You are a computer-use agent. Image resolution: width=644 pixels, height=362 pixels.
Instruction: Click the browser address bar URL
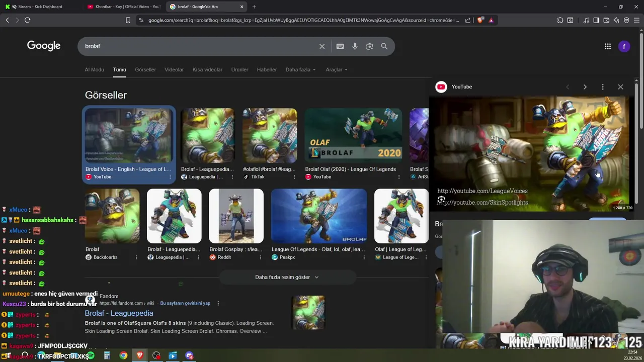coord(303,20)
